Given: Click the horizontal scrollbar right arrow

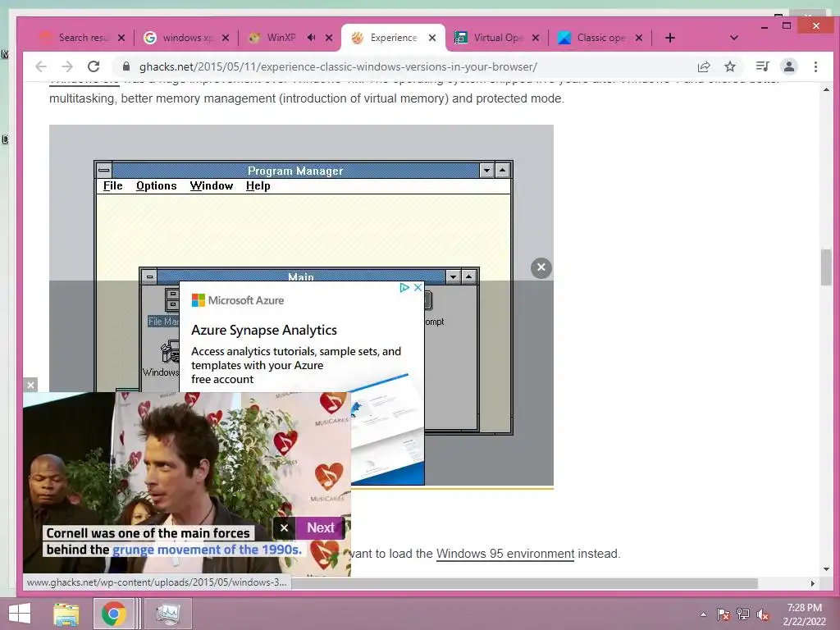Looking at the screenshot, I should (x=813, y=583).
